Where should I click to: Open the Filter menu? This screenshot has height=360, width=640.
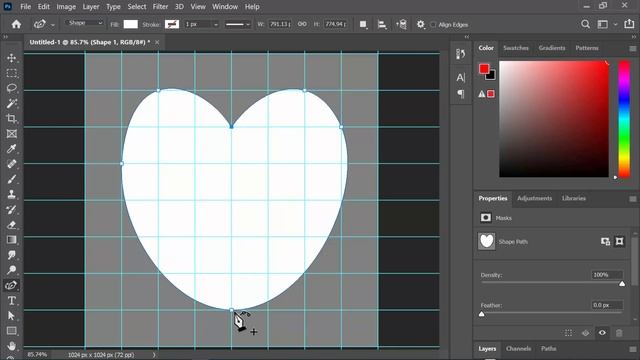tap(160, 7)
